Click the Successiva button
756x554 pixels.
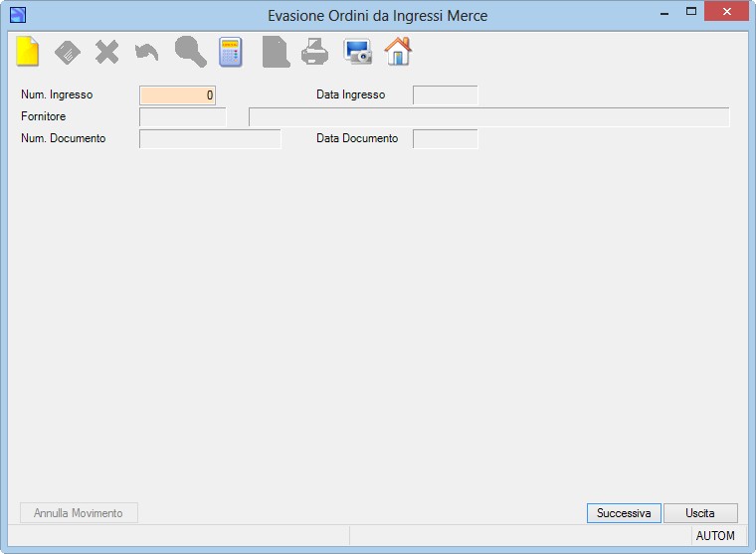[624, 513]
